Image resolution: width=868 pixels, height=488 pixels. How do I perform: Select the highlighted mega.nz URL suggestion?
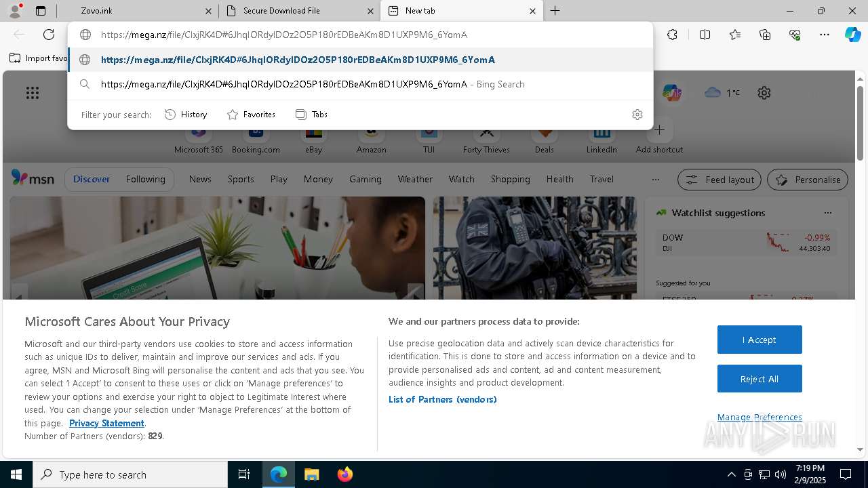coord(360,60)
